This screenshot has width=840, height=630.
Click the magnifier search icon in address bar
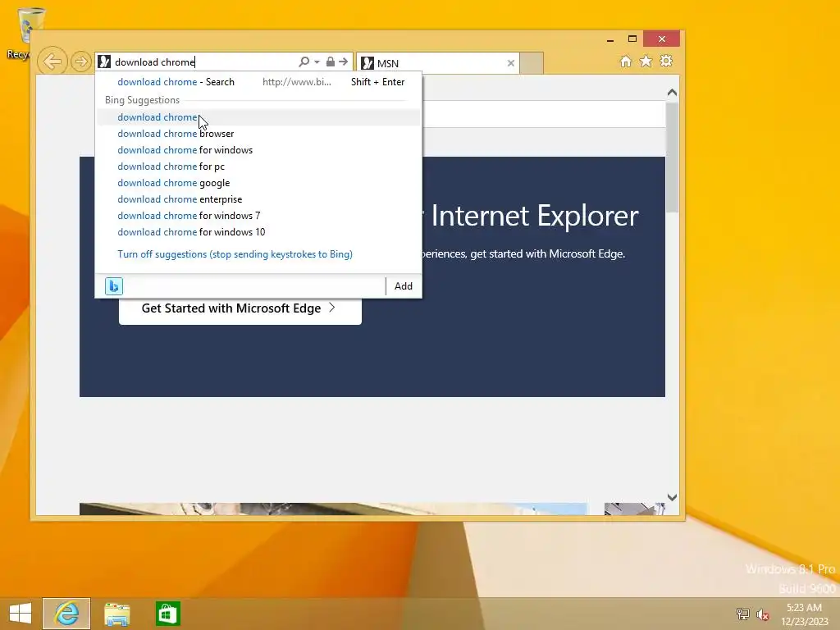coord(304,62)
